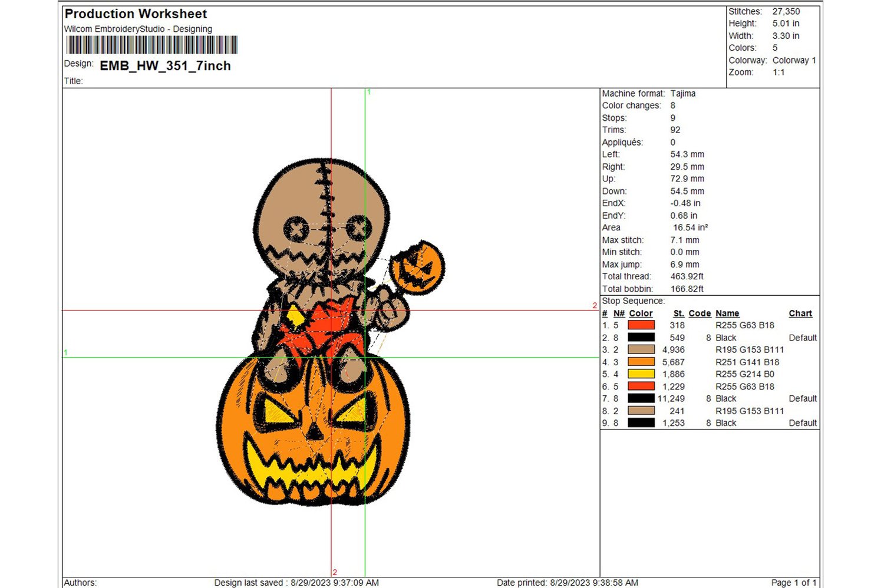The width and height of the screenshot is (884, 588).
Task: Select the tan swatch in stop row 3
Action: (x=641, y=350)
